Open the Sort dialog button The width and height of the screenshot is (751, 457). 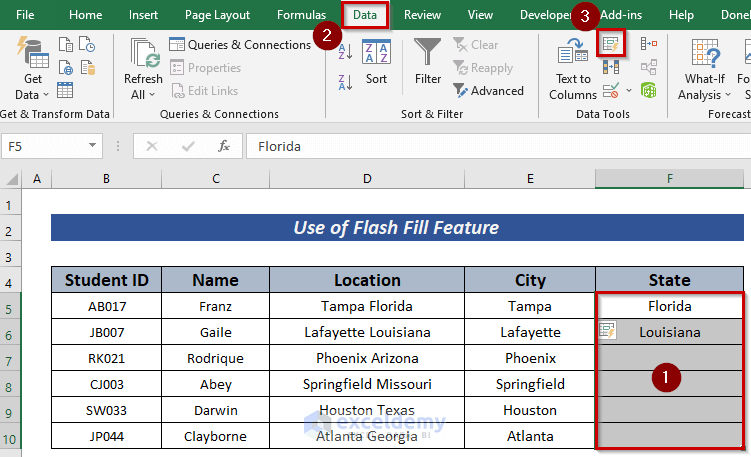coord(376,62)
